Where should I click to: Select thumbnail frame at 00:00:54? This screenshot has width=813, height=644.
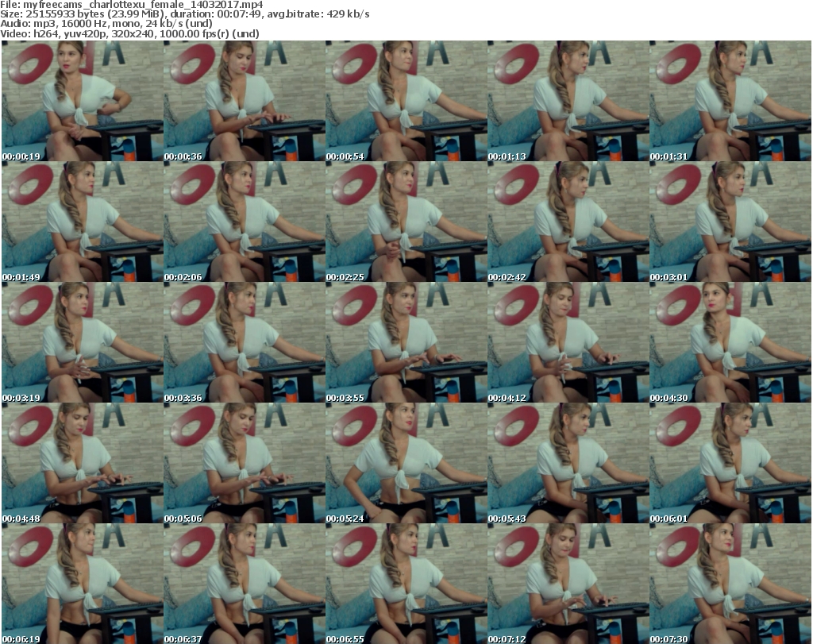pos(406,101)
